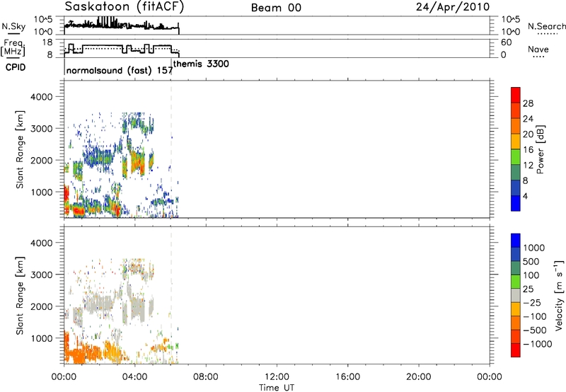Click '4000' tick on power panel axis
This screenshot has width=566, height=392.
point(42,97)
